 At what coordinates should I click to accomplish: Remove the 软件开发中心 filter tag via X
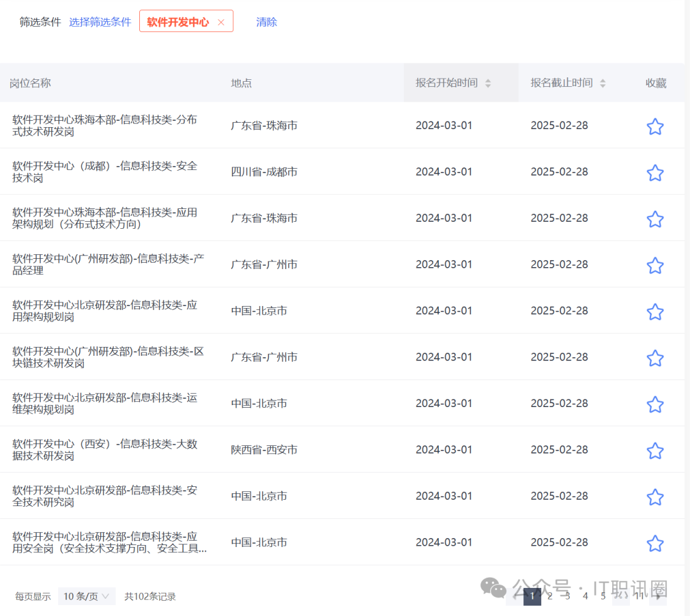tap(221, 22)
